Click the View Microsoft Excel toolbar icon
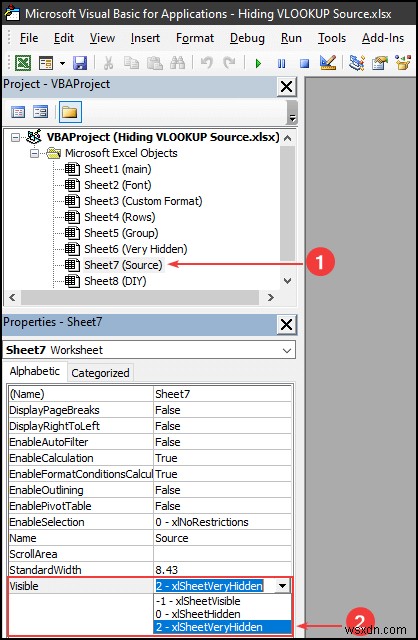This screenshot has height=640, width=418. pos(23,63)
